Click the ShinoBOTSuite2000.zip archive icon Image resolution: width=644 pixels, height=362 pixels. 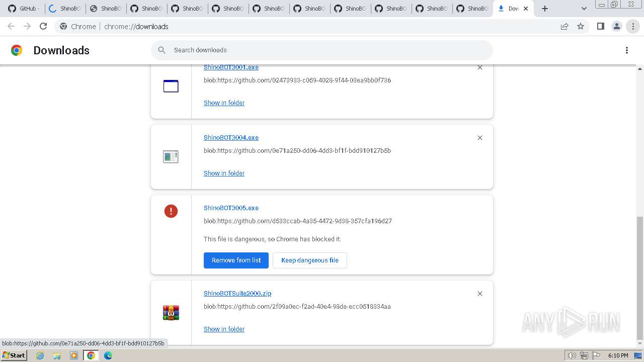(171, 312)
